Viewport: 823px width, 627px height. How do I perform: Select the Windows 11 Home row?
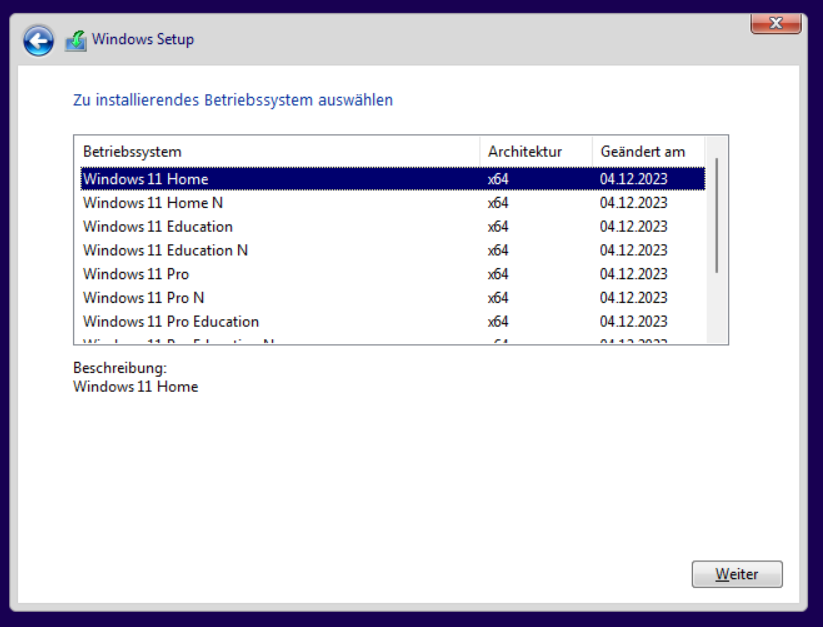coord(393,179)
